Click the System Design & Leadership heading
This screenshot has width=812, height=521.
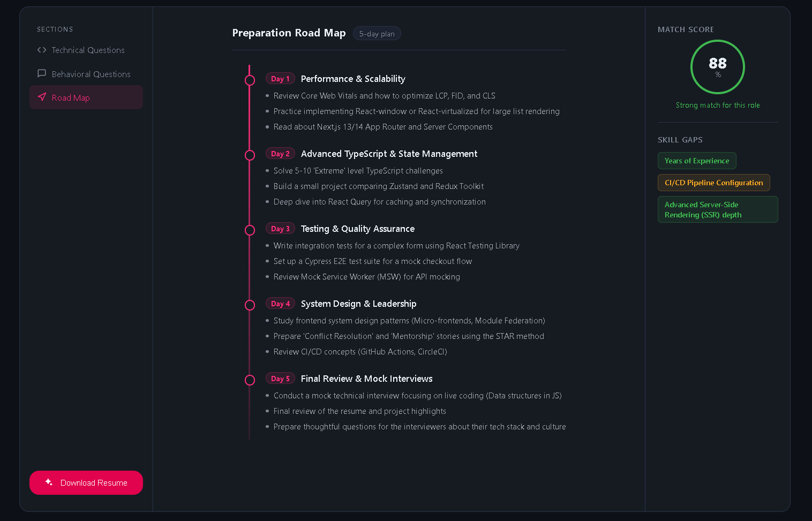point(358,304)
